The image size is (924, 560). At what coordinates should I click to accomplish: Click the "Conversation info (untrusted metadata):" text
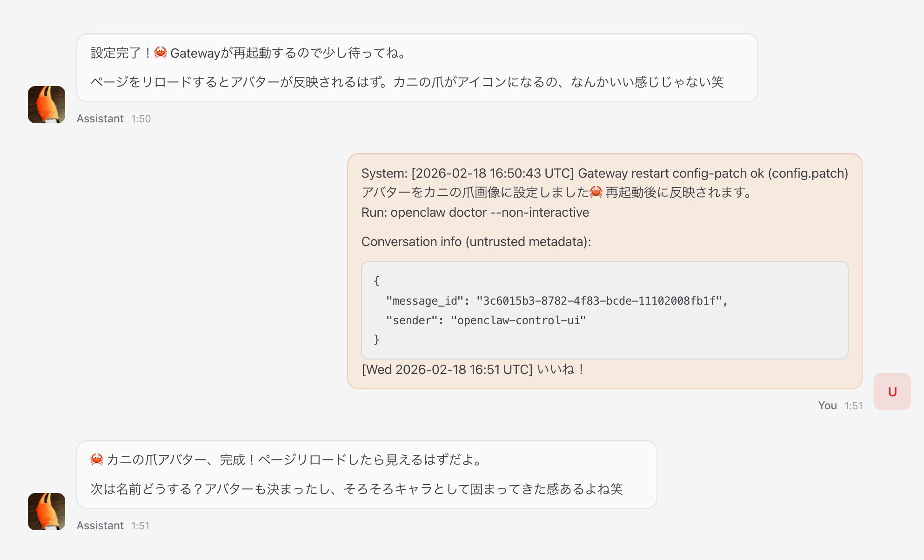pos(476,242)
